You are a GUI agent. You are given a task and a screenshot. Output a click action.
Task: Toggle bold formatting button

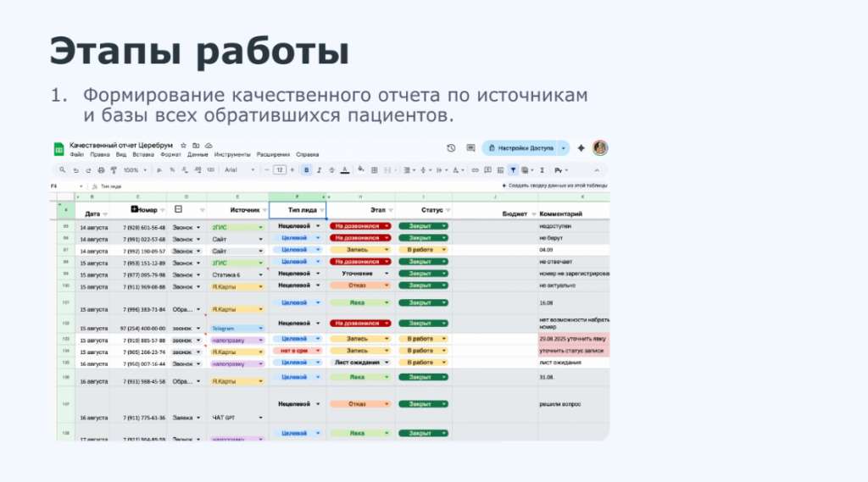(306, 170)
